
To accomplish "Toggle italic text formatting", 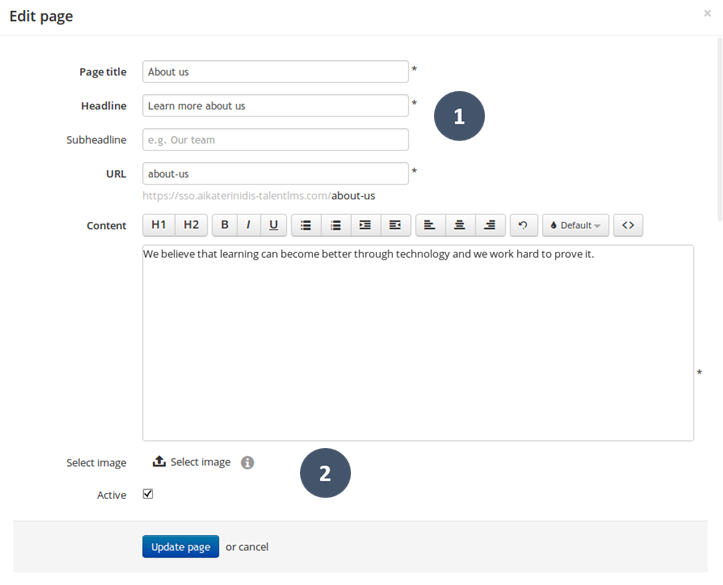I will (x=248, y=225).
